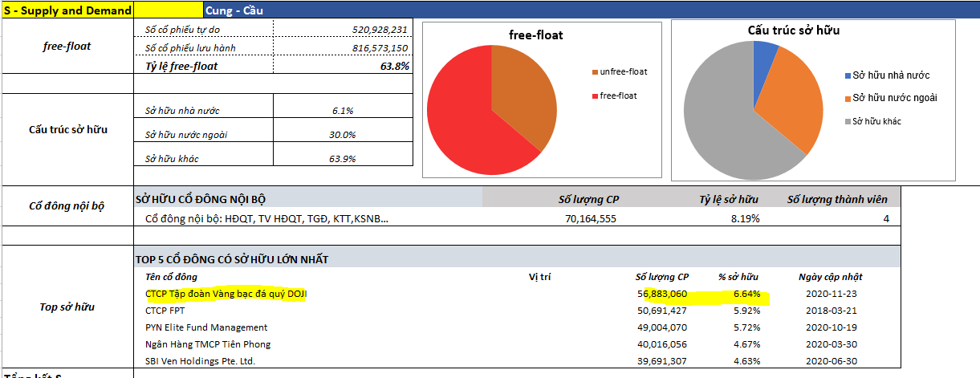Select the foreign ownership 30.0% cell
The height and width of the screenshot is (378, 980).
coord(342,134)
